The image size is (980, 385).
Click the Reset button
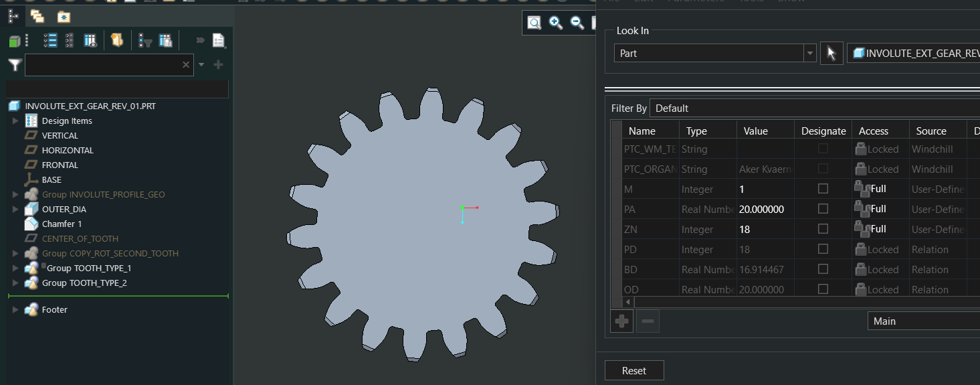pos(634,370)
